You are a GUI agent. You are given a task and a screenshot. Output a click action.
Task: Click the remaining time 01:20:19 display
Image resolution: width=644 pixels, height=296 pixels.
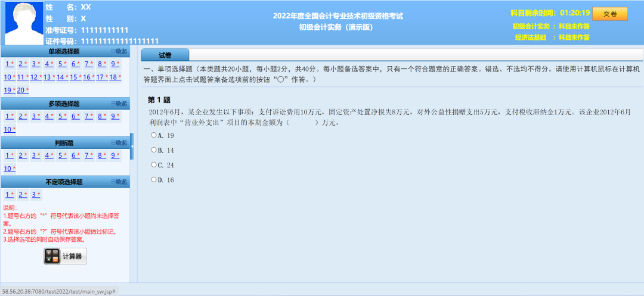pyautogui.click(x=550, y=13)
